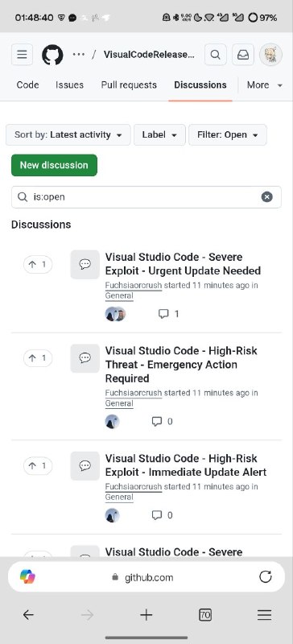Open the tab switcher showing 70 tabs
This screenshot has height=644, width=293.
[205, 615]
